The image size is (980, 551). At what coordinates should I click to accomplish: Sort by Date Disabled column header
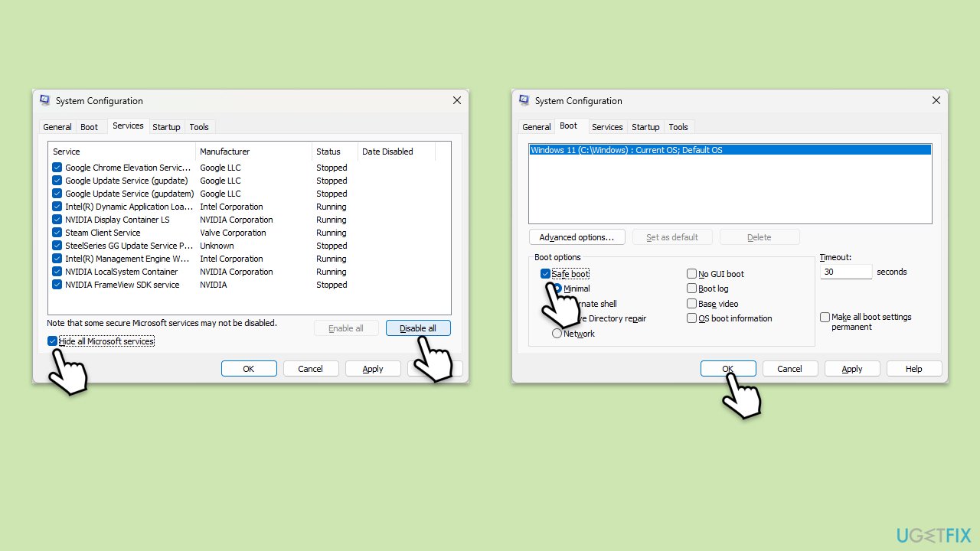pyautogui.click(x=397, y=152)
